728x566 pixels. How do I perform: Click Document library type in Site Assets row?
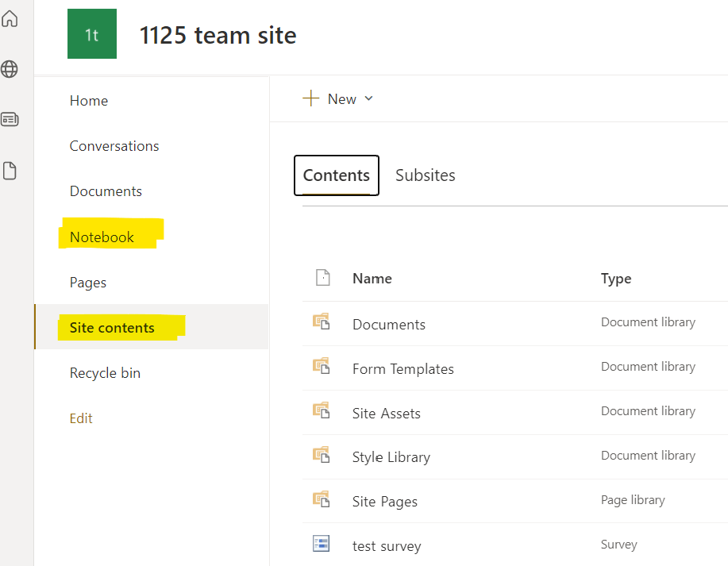coord(648,411)
